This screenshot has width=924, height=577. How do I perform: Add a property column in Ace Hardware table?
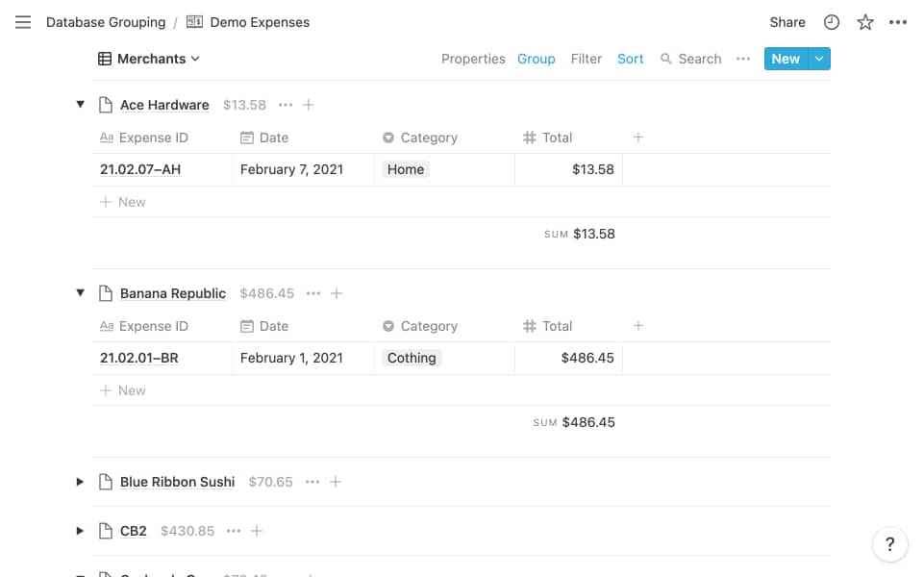coord(638,138)
